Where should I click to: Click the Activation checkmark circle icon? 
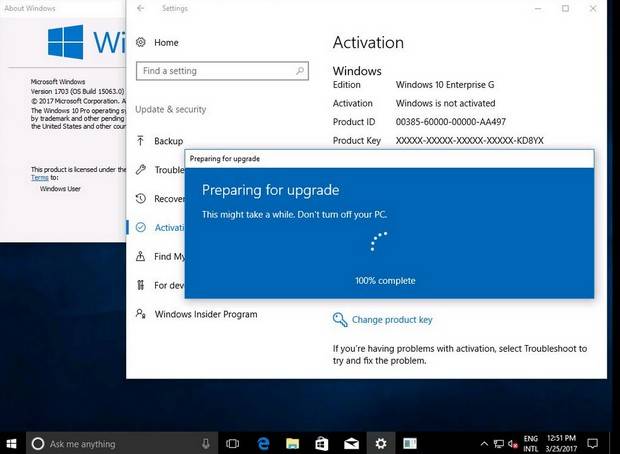pos(140,227)
